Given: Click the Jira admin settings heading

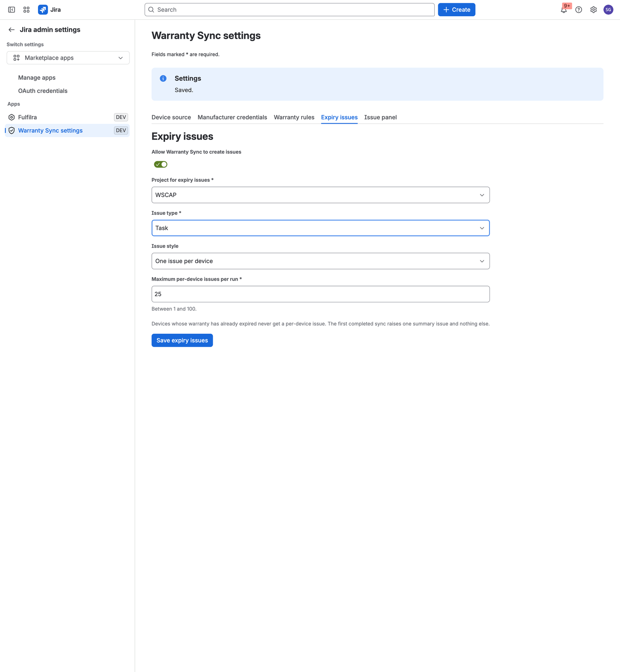Looking at the screenshot, I should point(50,30).
